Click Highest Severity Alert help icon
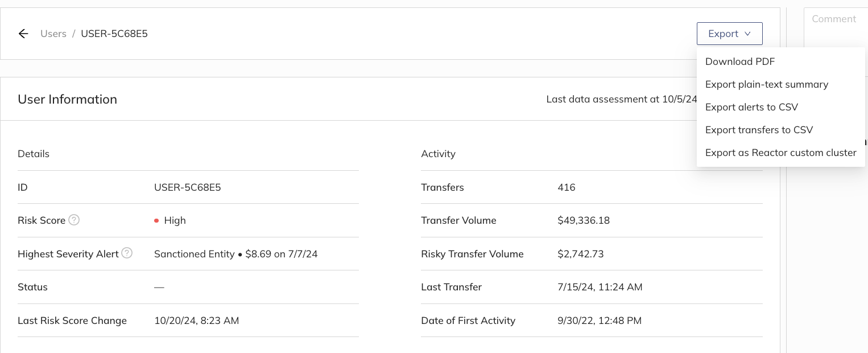Image resolution: width=868 pixels, height=353 pixels. [127, 253]
